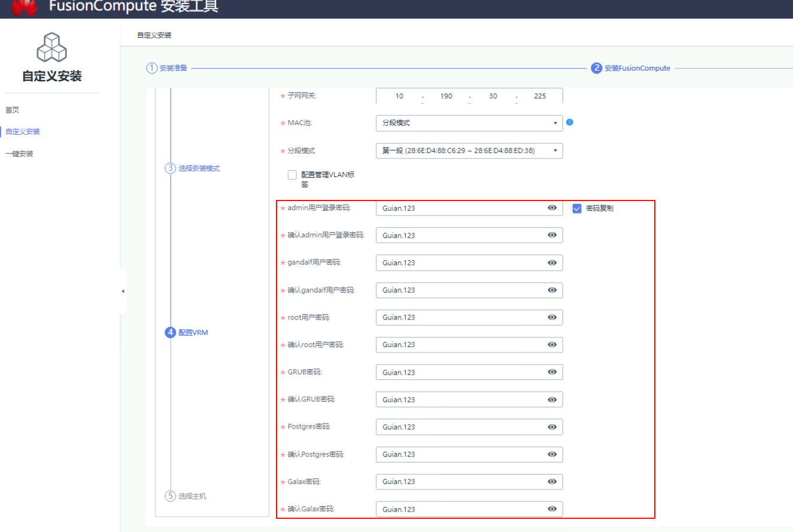Screen dimensions: 793x532
Task: Open the MAC池 dropdown
Action: pos(469,123)
